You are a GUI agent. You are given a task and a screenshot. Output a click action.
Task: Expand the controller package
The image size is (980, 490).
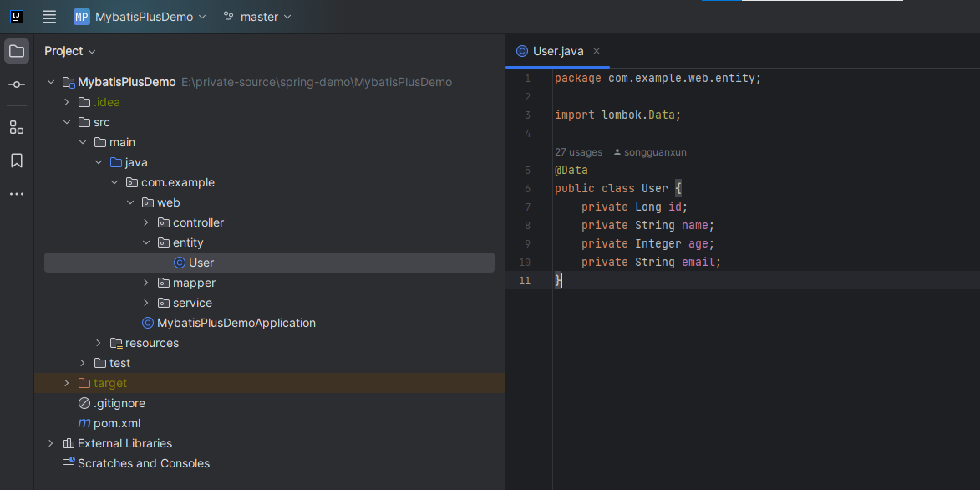145,222
